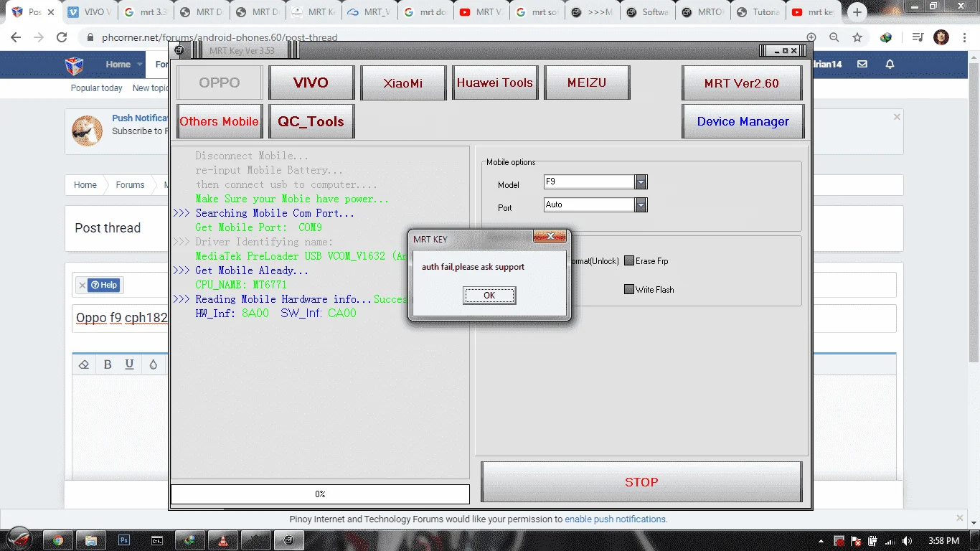Viewport: 980px width, 551px height.
Task: Open the media control icon in Chrome toolbar
Action: pos(918,37)
